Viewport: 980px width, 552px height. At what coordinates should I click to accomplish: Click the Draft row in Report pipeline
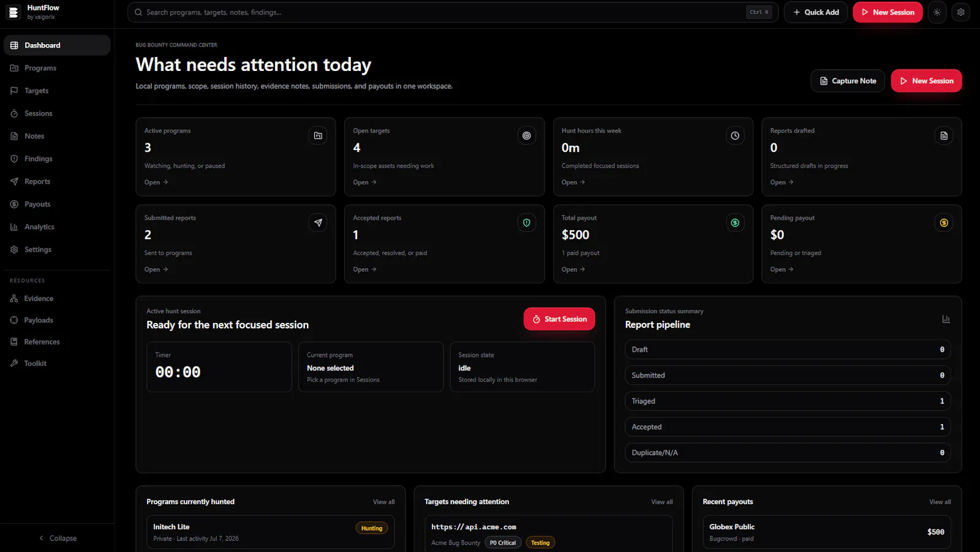pyautogui.click(x=788, y=349)
